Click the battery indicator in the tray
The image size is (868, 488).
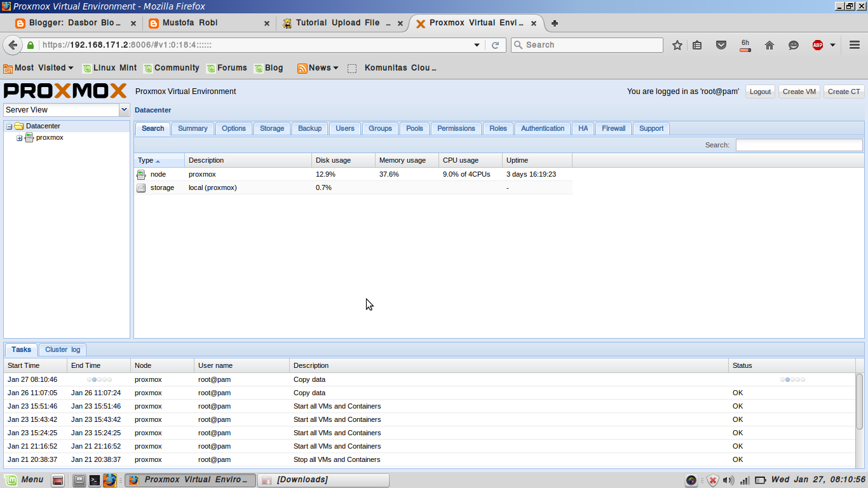761,480
